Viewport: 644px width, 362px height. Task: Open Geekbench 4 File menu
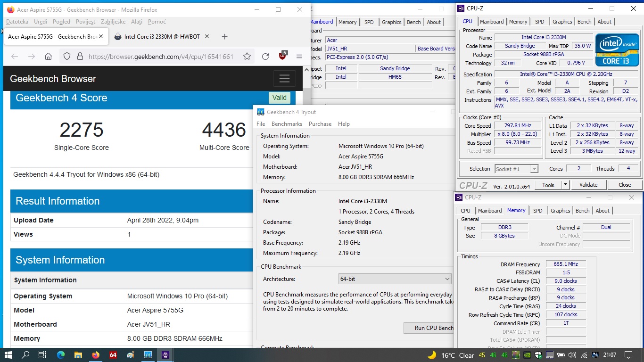[x=261, y=124]
